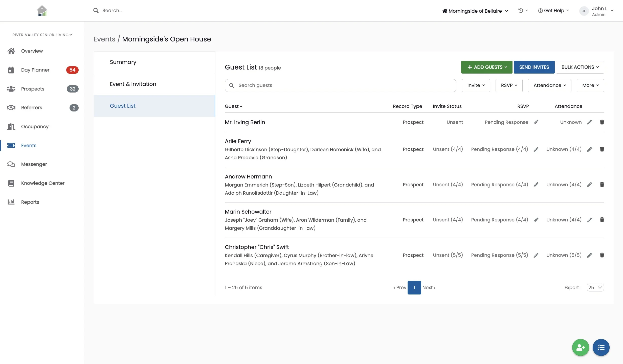Switch to the Summary tab
Viewport: 623px width, 364px height.
123,62
